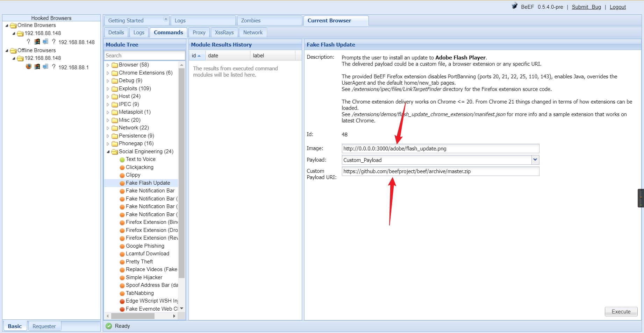
Task: Select the Replace Videos (Fake module
Action: (x=151, y=270)
